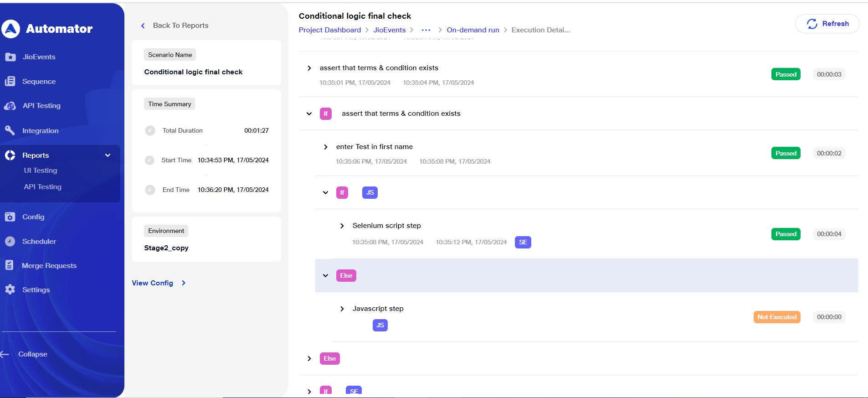
Task: Open the On-demand run breadcrumb link
Action: coord(473,30)
